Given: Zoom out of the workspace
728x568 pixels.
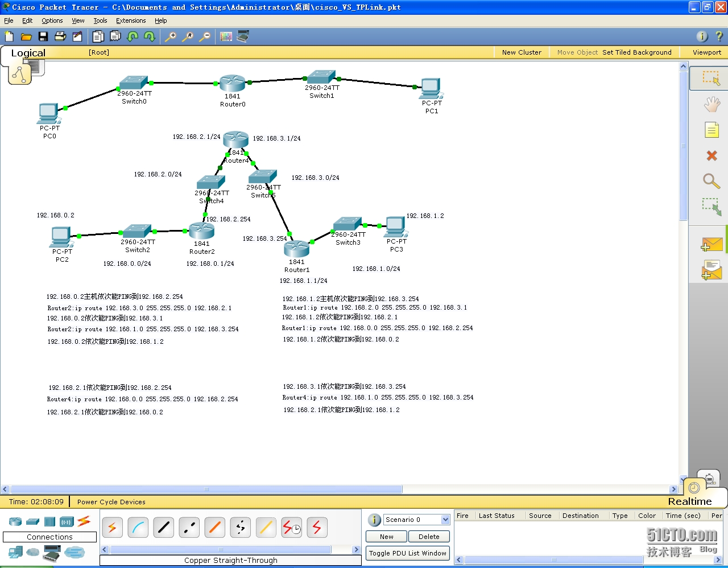Looking at the screenshot, I should [x=205, y=36].
